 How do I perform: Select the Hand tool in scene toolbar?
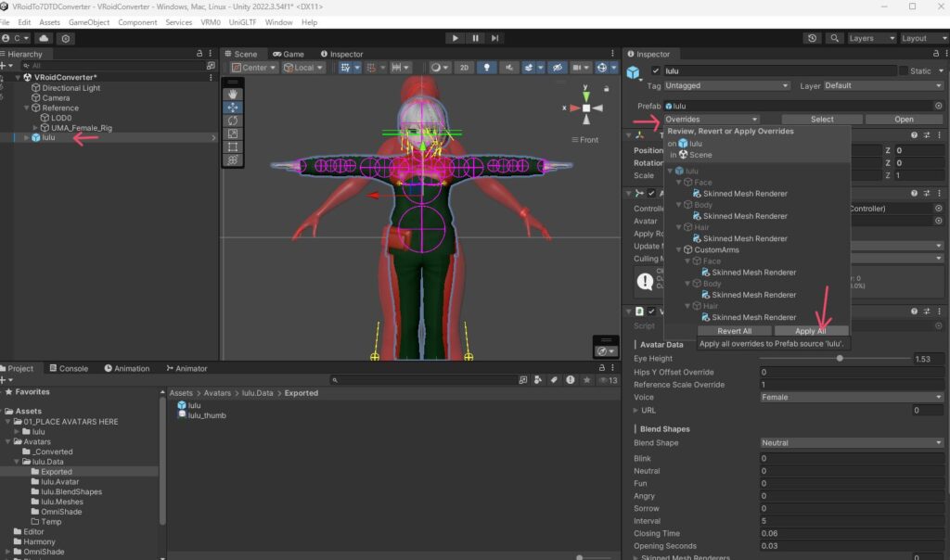tap(232, 94)
